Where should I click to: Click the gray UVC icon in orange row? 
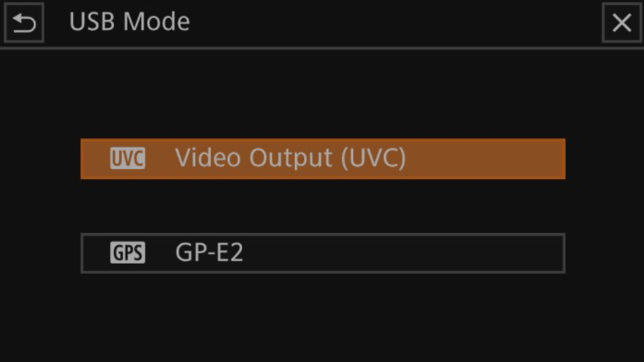127,158
